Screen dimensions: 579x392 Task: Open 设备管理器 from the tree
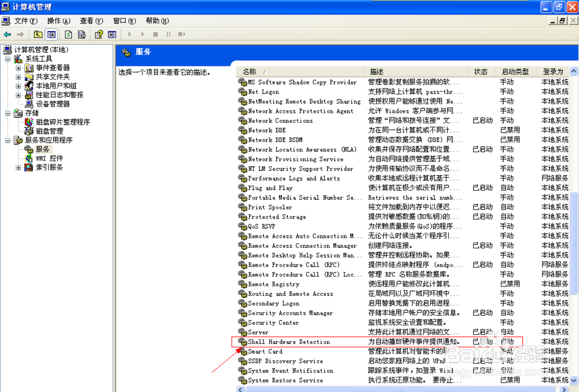click(53, 104)
